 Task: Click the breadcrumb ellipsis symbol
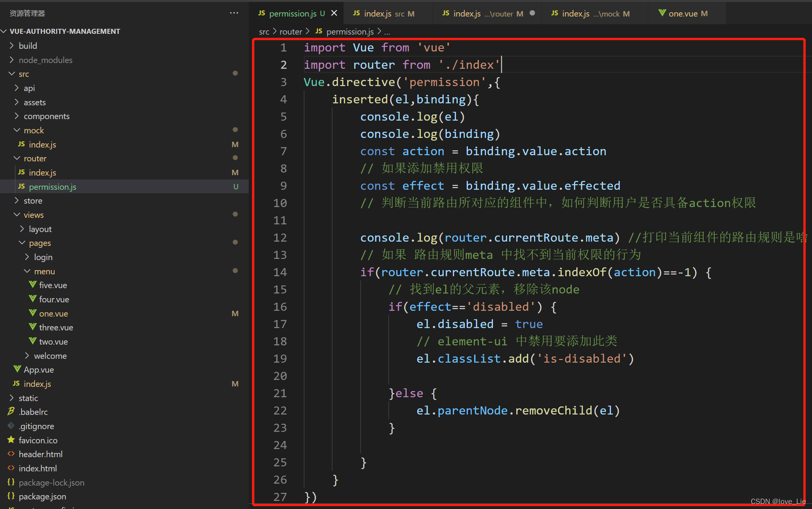coord(387,32)
